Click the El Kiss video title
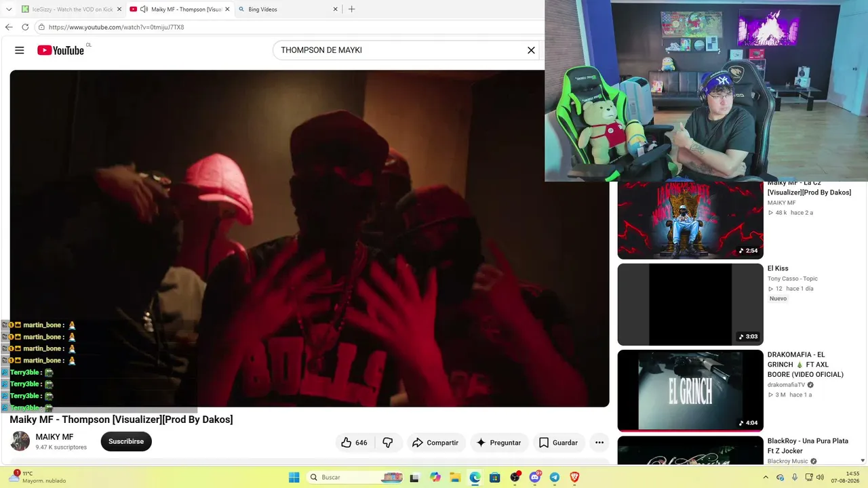Screen dimensions: 868x488 click(x=778, y=268)
